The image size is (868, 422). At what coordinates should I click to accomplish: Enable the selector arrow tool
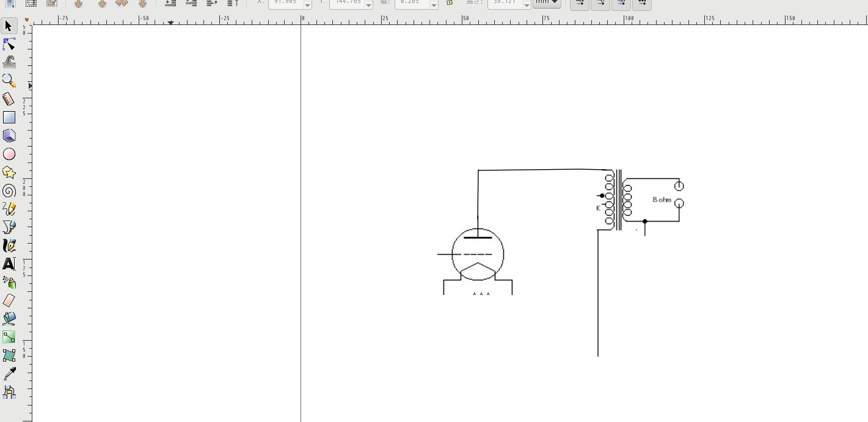coord(9,26)
